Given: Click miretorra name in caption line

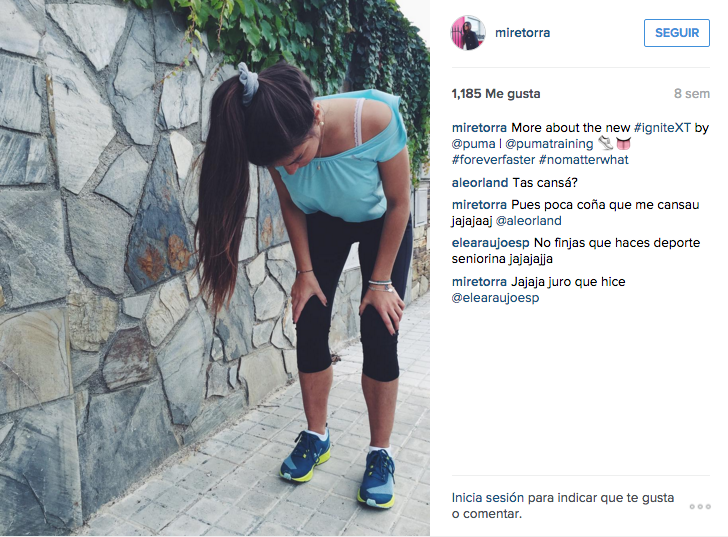Looking at the screenshot, I should pos(479,128).
